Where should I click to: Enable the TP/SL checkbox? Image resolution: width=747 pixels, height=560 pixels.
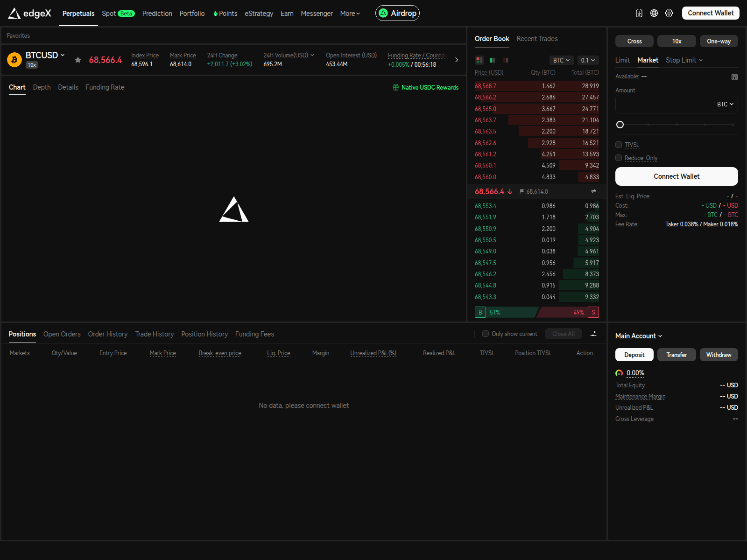pyautogui.click(x=619, y=145)
